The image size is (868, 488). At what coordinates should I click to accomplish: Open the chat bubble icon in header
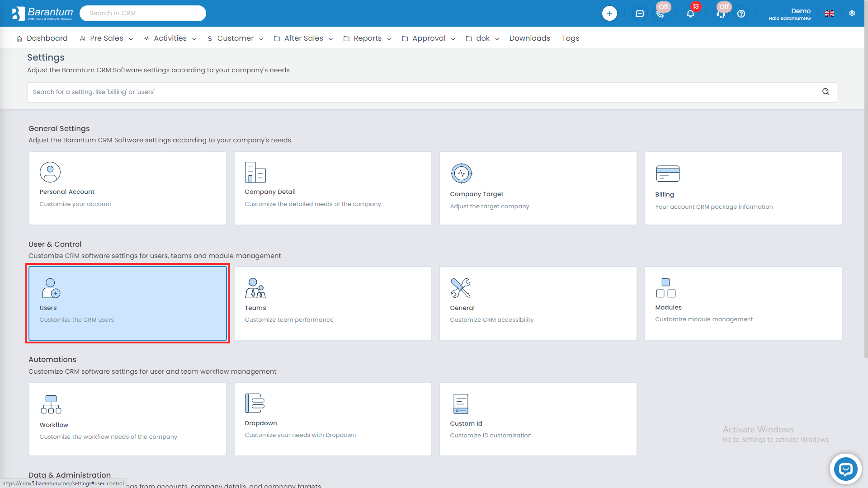click(640, 14)
